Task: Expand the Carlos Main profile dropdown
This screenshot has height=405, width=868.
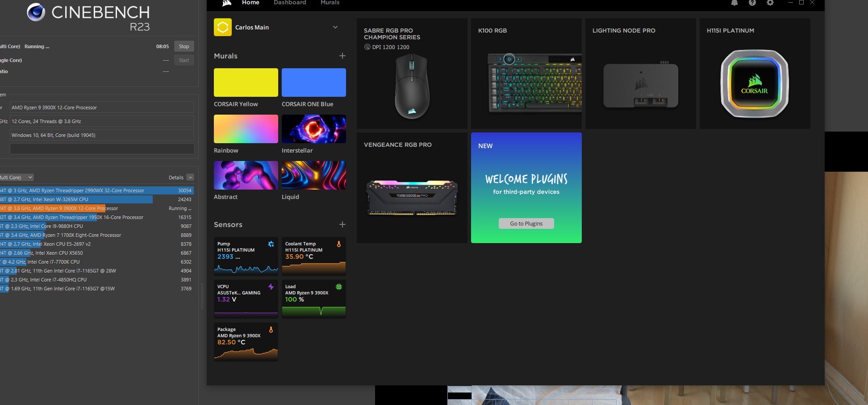Action: click(335, 27)
